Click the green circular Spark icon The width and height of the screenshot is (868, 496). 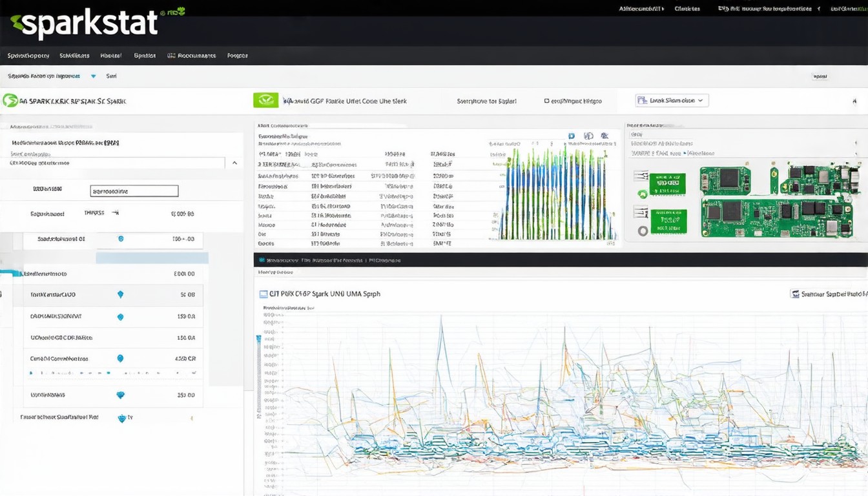[10, 101]
